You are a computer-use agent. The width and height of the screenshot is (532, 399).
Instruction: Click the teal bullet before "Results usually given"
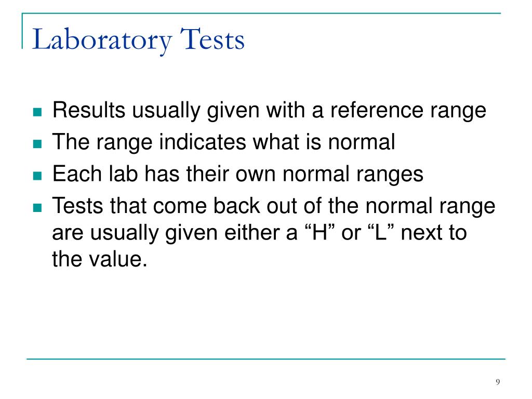point(37,112)
